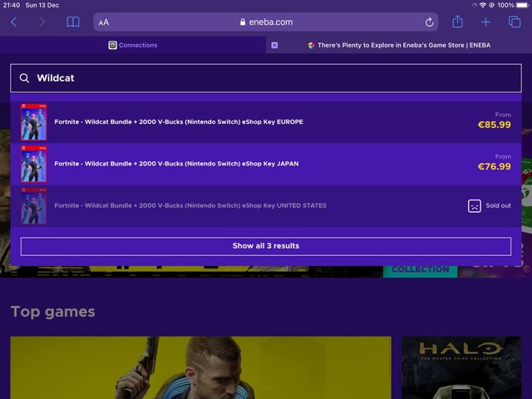The width and height of the screenshot is (532, 399).
Task: Open the Halo Master Chief Collection tile
Action: (x=461, y=367)
